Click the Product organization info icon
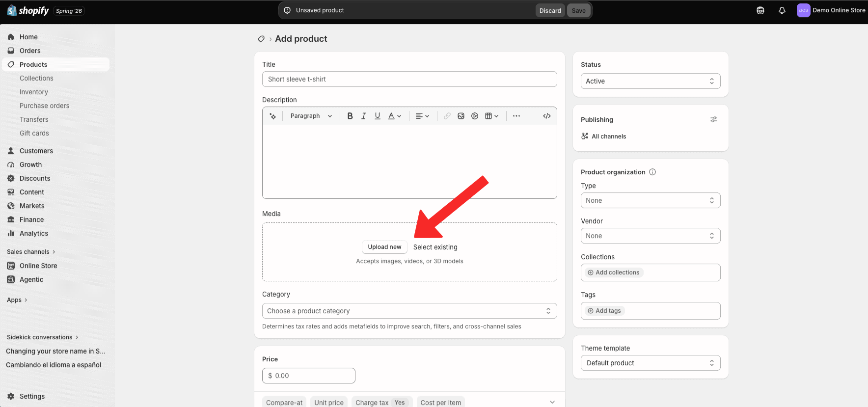This screenshot has height=407, width=868. point(652,172)
